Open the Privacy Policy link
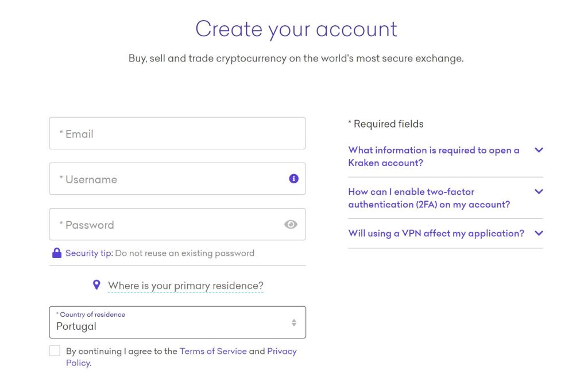This screenshot has width=588, height=385. [x=281, y=351]
